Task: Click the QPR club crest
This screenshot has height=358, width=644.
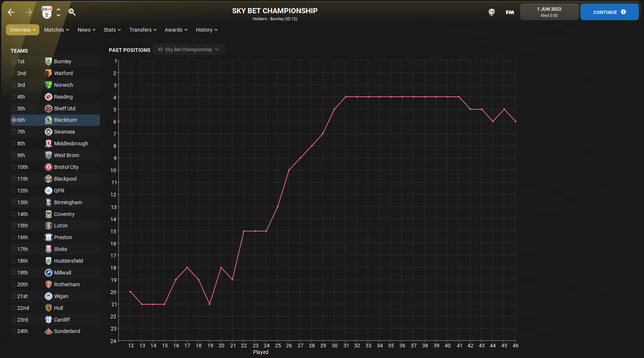Action: click(49, 191)
